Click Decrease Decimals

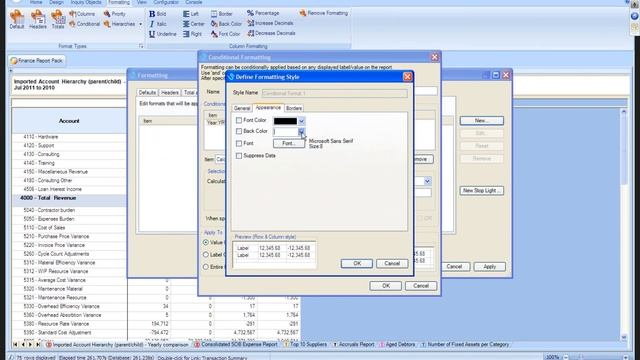click(x=271, y=33)
